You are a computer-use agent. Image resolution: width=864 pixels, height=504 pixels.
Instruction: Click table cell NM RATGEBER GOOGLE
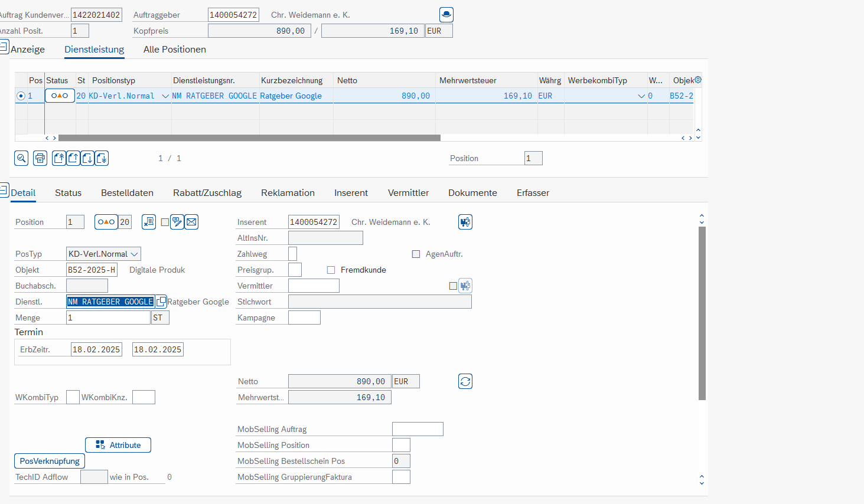coord(214,96)
